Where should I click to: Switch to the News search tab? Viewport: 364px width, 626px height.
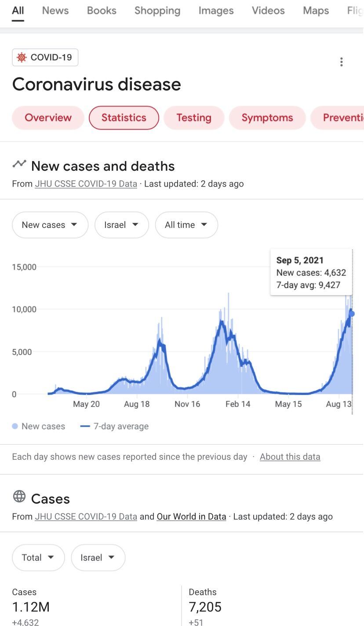tap(55, 11)
